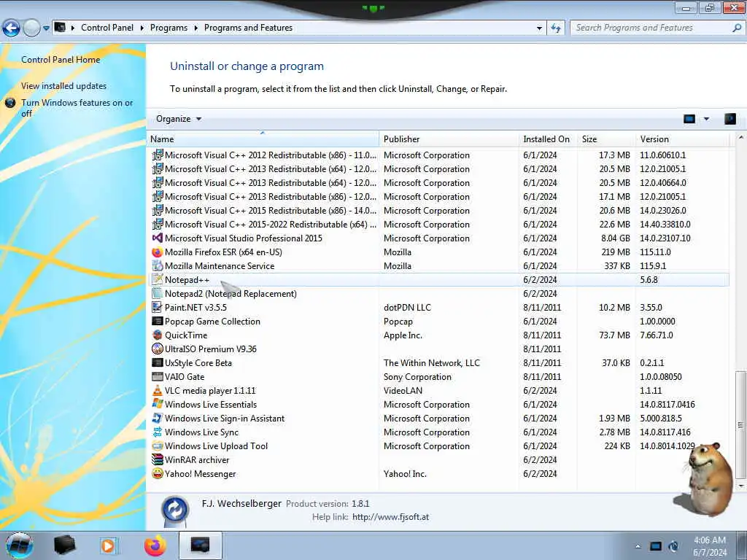Click the WinRAR archiver books icon

point(158,459)
